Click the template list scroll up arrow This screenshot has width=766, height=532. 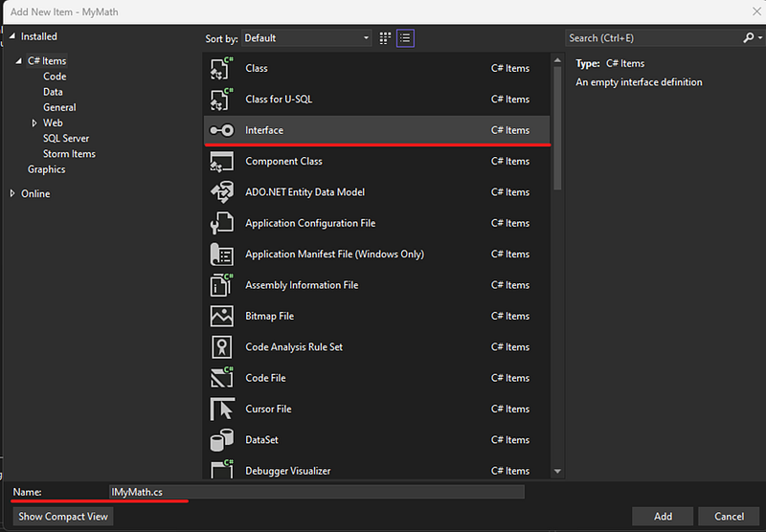[557, 60]
